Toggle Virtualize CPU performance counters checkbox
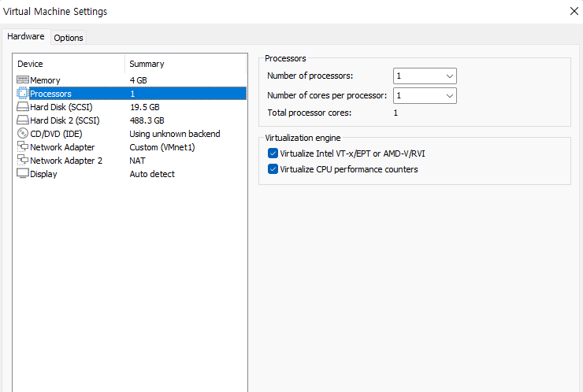 (273, 169)
